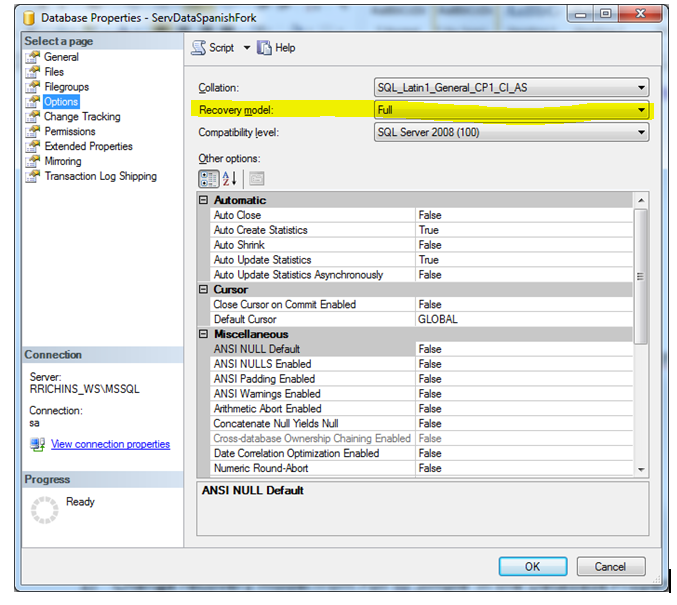Click the Options page icon
The width and height of the screenshot is (677, 605).
coord(32,101)
